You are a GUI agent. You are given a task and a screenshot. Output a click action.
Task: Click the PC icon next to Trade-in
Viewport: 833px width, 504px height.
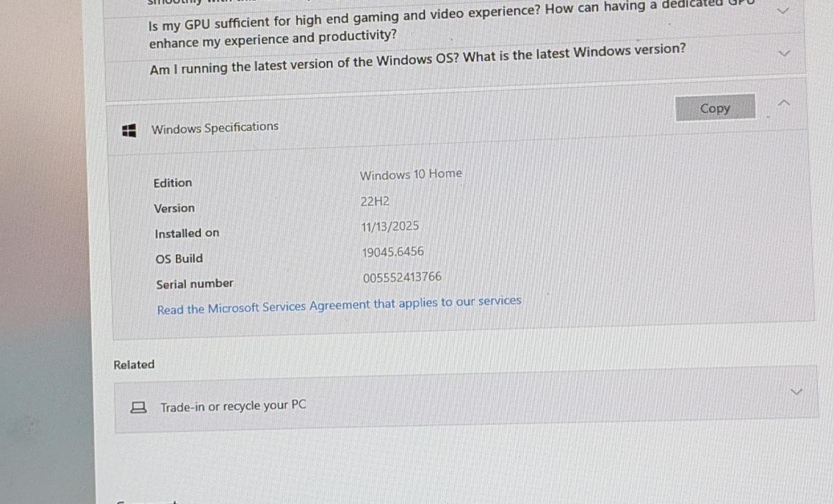[x=138, y=408]
